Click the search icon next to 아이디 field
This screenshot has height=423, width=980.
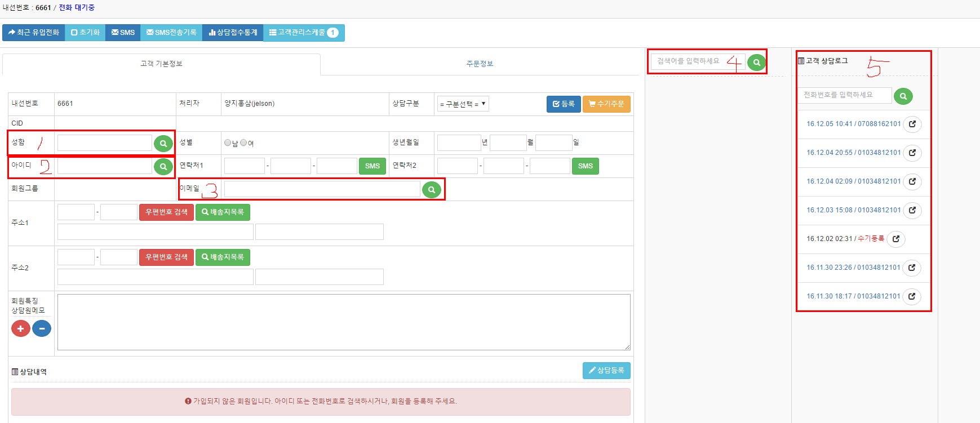[x=163, y=167]
